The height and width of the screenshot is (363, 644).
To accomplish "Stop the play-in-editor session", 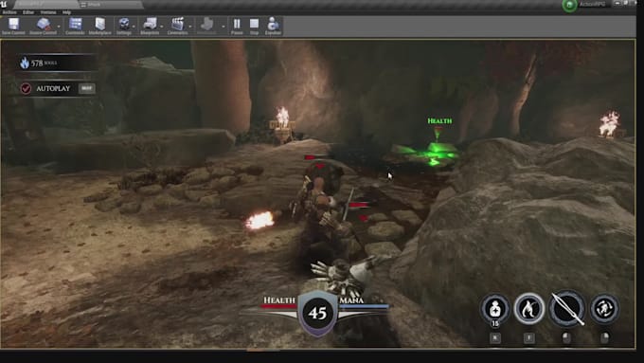I will tap(254, 26).
